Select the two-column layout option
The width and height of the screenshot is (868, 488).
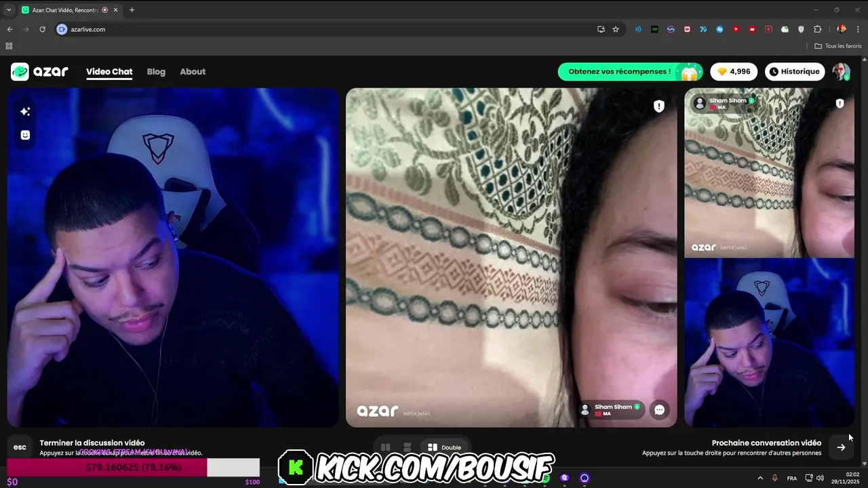point(385,447)
